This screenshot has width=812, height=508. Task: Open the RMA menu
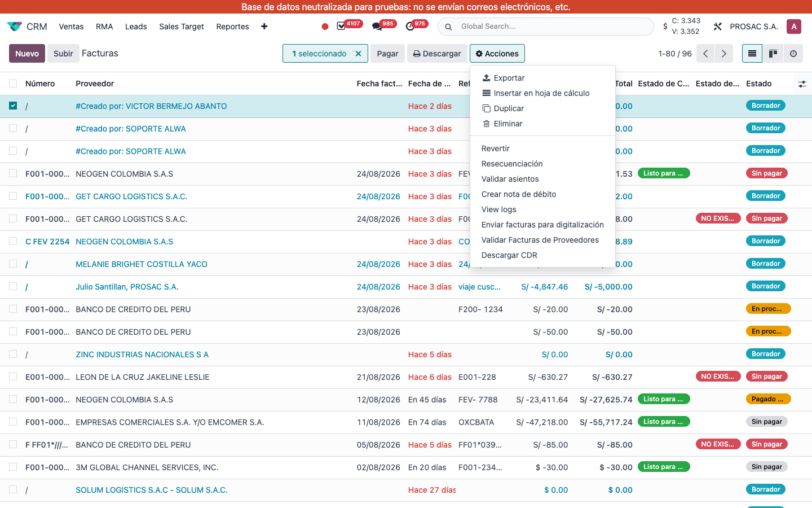click(104, 27)
